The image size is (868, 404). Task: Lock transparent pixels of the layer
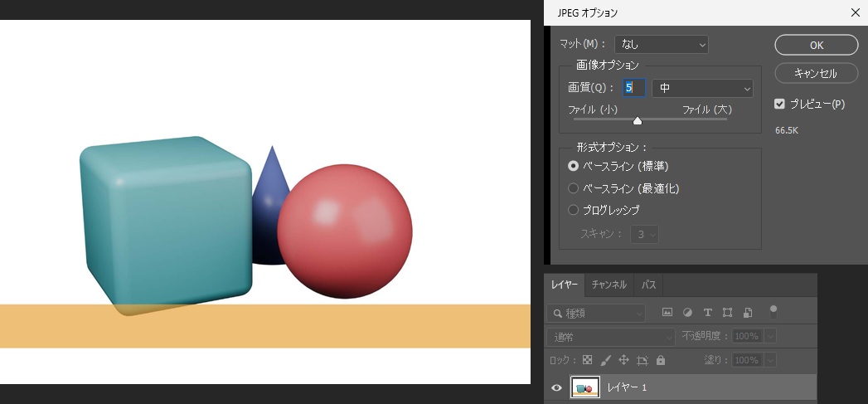587,360
